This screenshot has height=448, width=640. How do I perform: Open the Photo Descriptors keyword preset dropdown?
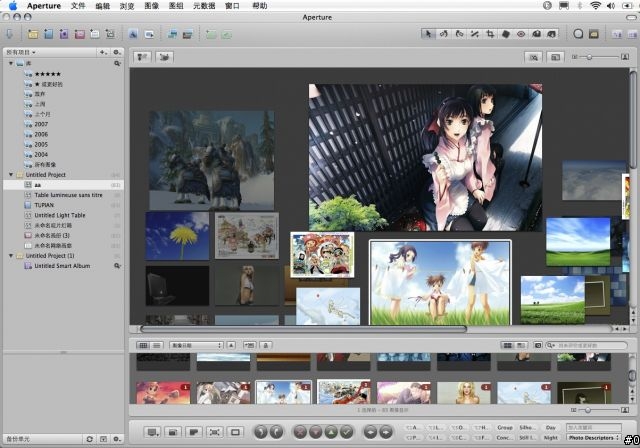(x=594, y=438)
